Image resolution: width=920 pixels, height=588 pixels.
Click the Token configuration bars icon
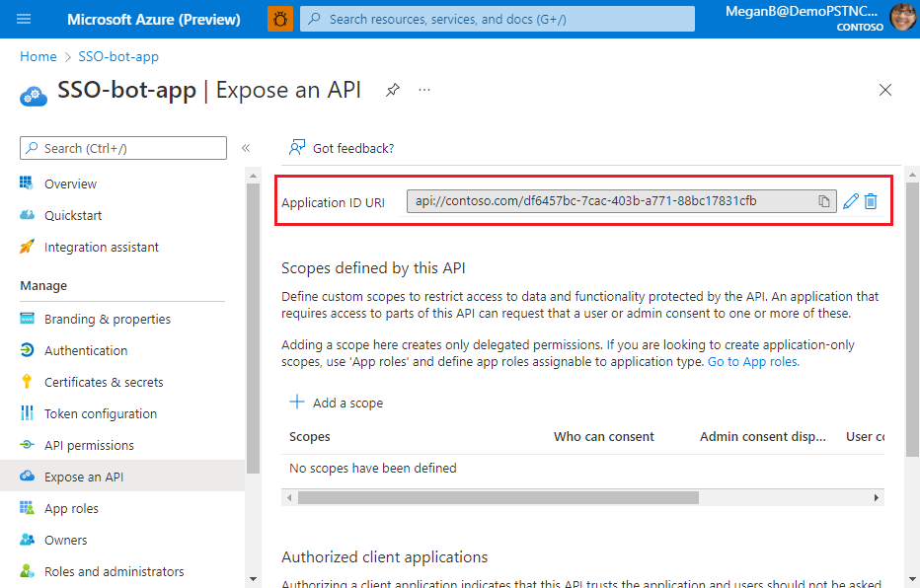27,412
